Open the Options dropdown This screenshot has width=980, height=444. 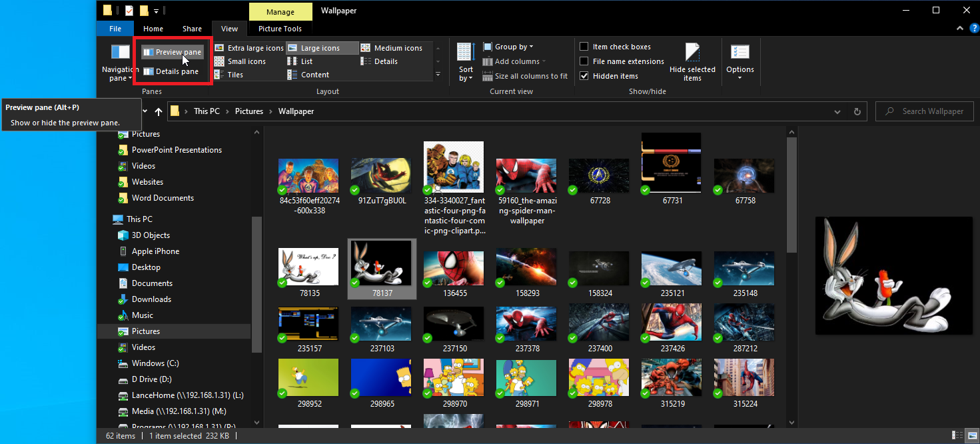tap(739, 62)
